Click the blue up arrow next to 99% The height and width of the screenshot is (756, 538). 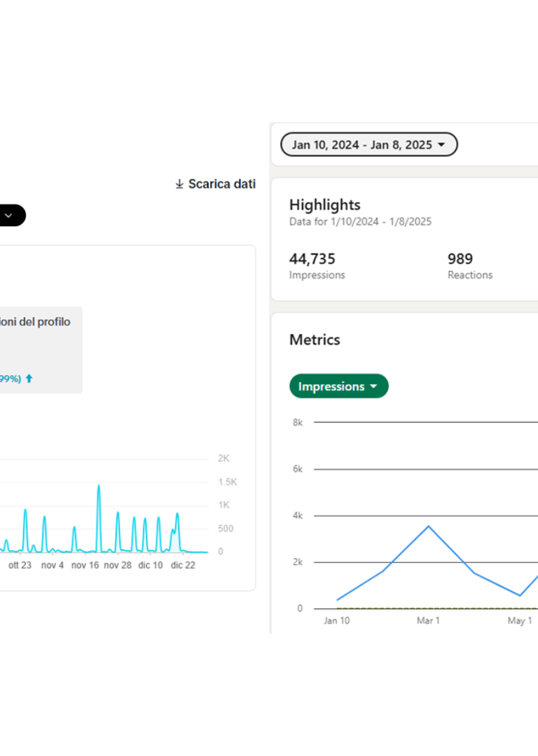29,379
